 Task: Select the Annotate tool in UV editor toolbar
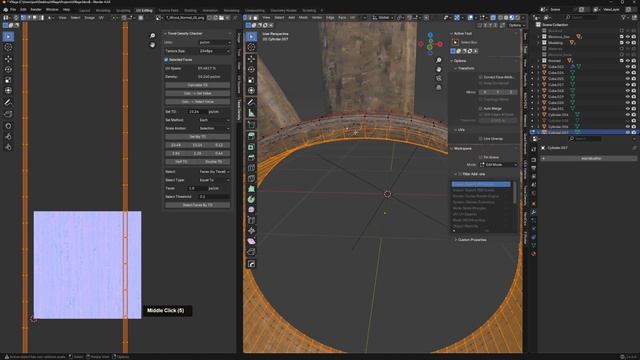click(8, 102)
